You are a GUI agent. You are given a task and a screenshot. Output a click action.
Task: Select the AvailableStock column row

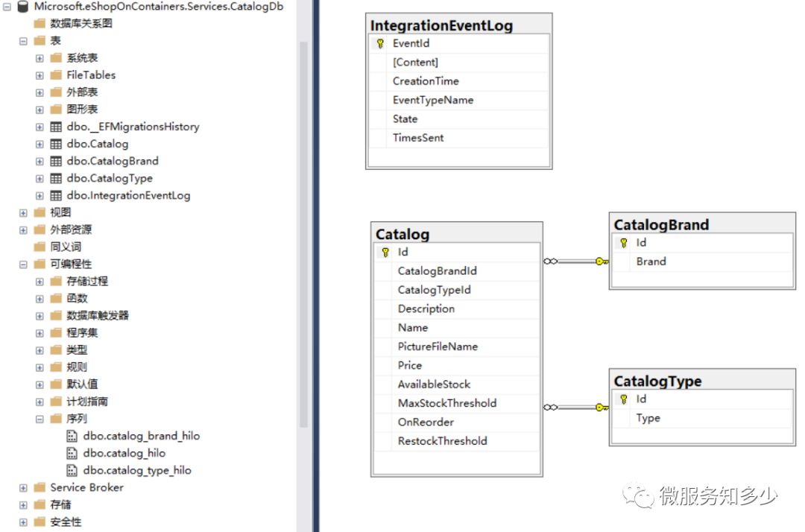[x=457, y=384]
